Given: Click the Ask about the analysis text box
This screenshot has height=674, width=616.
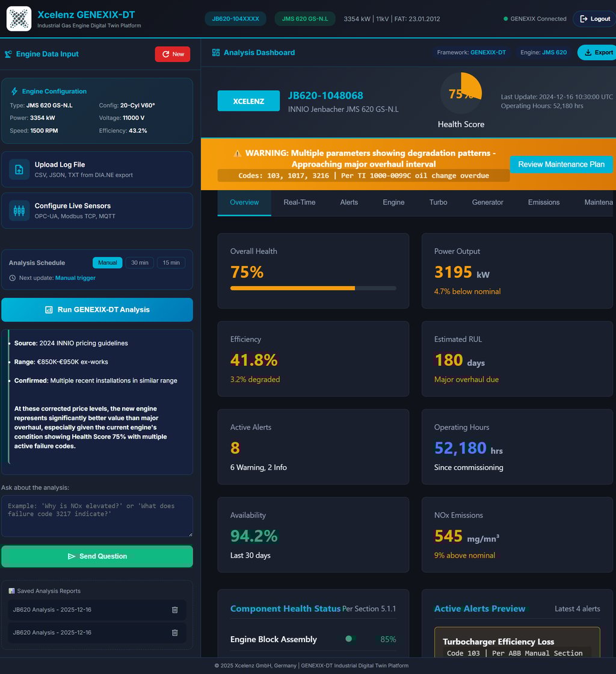Looking at the screenshot, I should coord(97,516).
